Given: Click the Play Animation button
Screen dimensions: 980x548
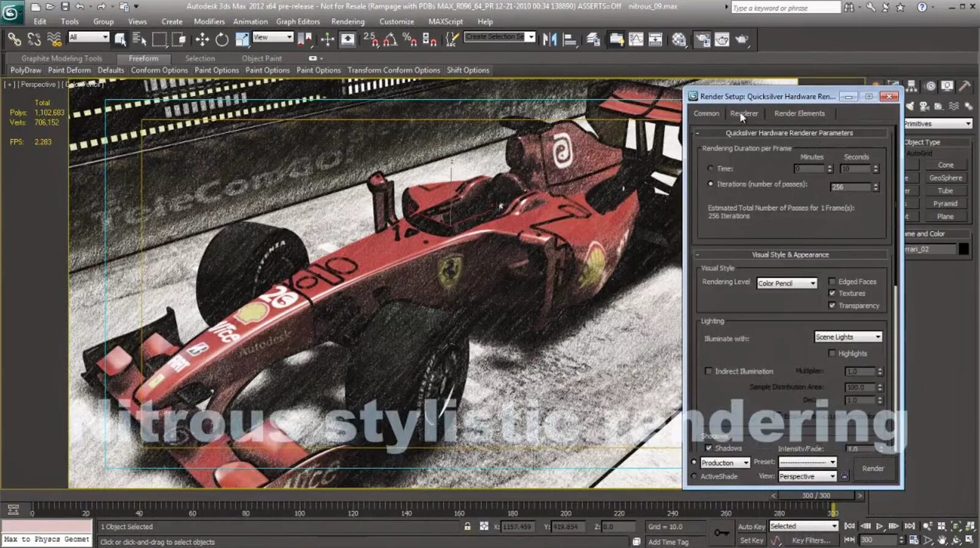Looking at the screenshot, I should pyautogui.click(x=880, y=526).
